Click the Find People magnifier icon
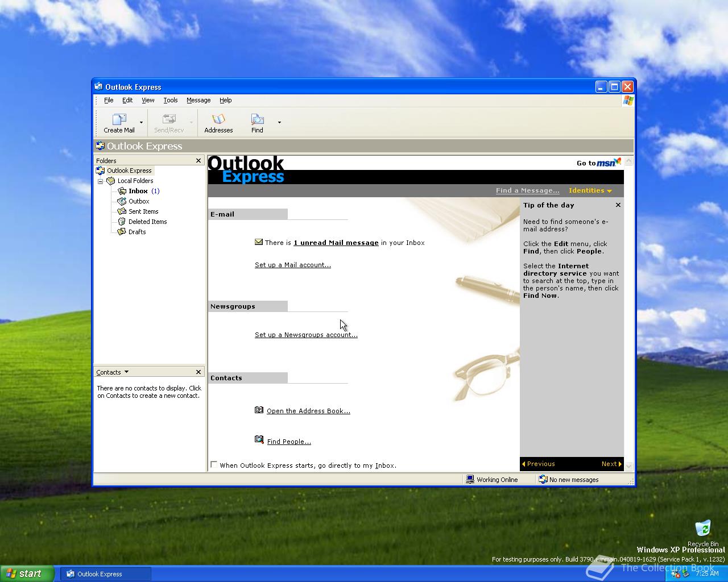 (259, 440)
